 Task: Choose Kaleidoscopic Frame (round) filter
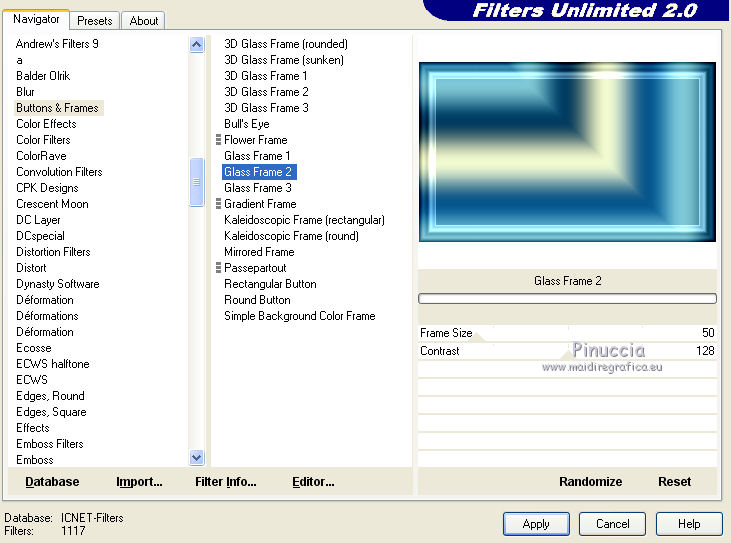291,236
